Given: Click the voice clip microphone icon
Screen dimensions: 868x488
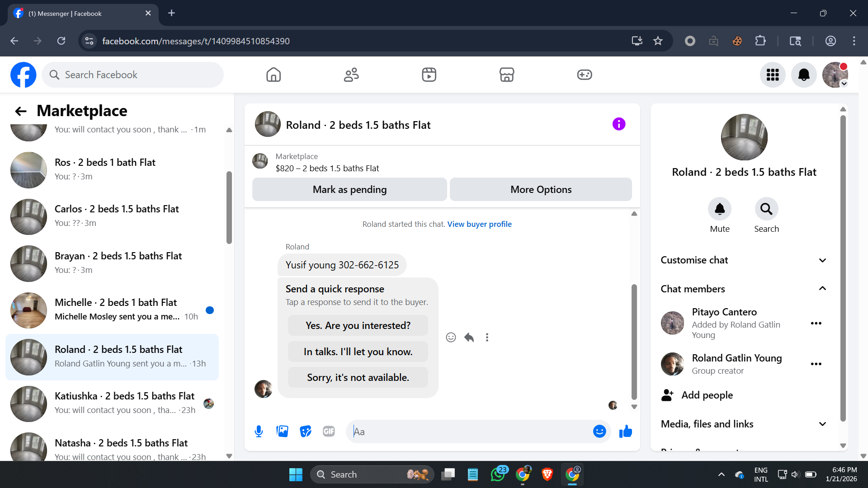Looking at the screenshot, I should (x=259, y=432).
